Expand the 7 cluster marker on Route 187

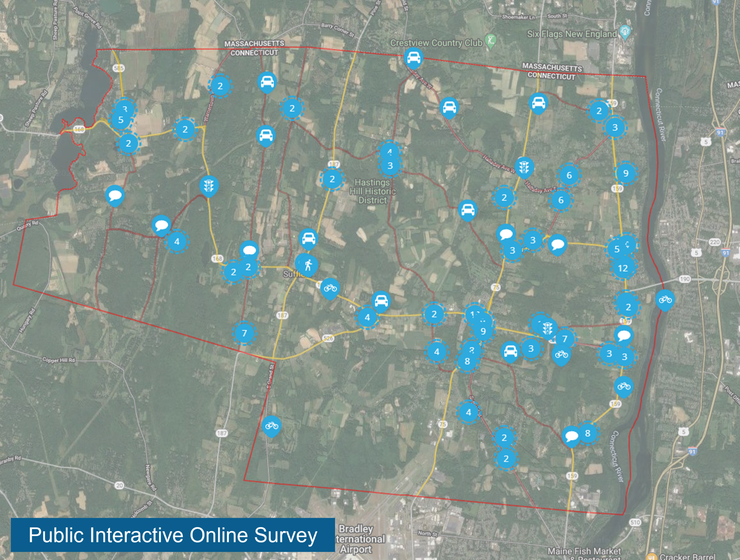(244, 333)
